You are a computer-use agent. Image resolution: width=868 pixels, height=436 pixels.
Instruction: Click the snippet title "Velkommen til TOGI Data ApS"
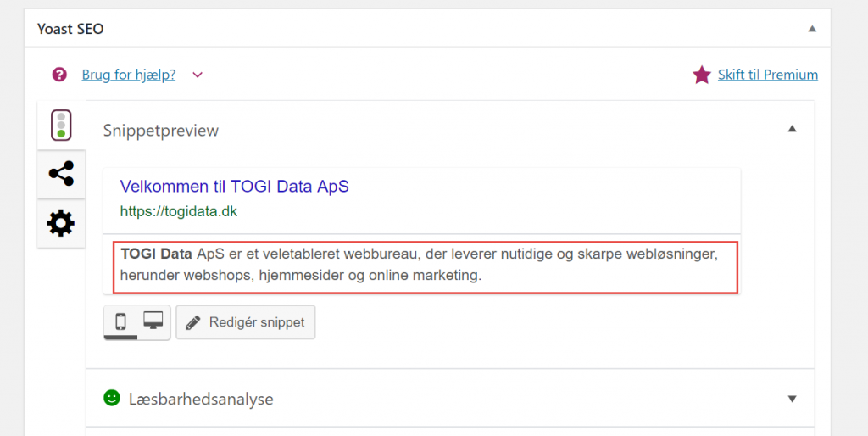[x=235, y=187]
